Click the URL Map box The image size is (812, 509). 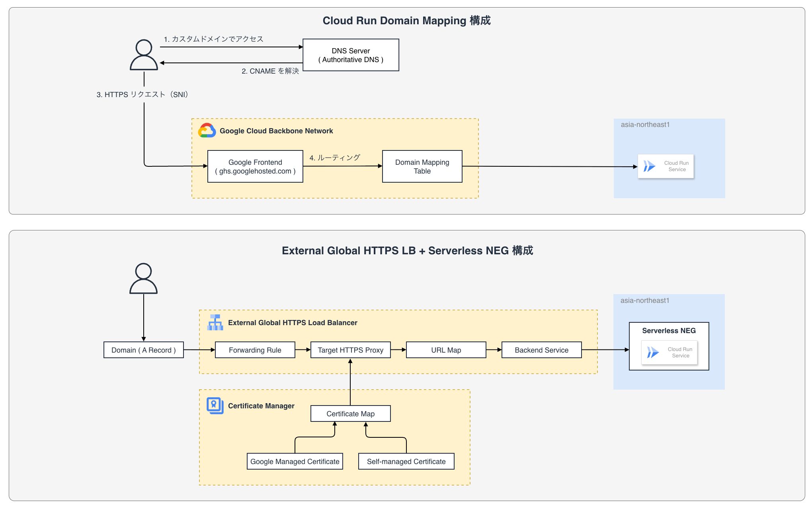coord(446,350)
